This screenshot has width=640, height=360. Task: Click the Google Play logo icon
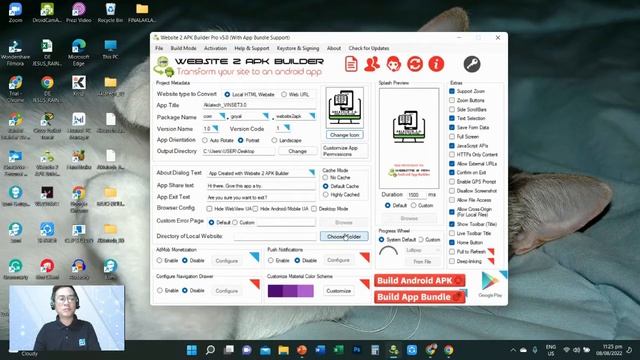(490, 281)
